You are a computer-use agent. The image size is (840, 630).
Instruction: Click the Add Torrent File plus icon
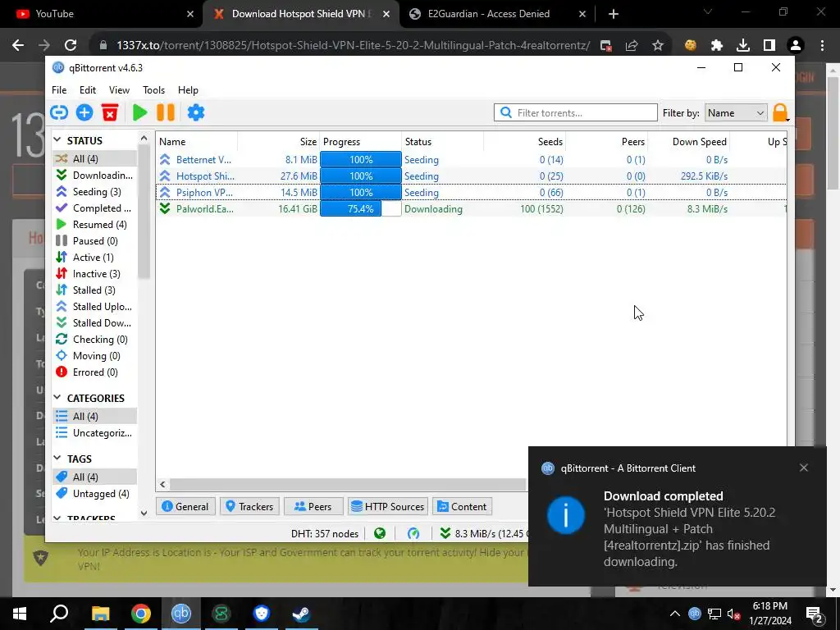click(x=84, y=112)
